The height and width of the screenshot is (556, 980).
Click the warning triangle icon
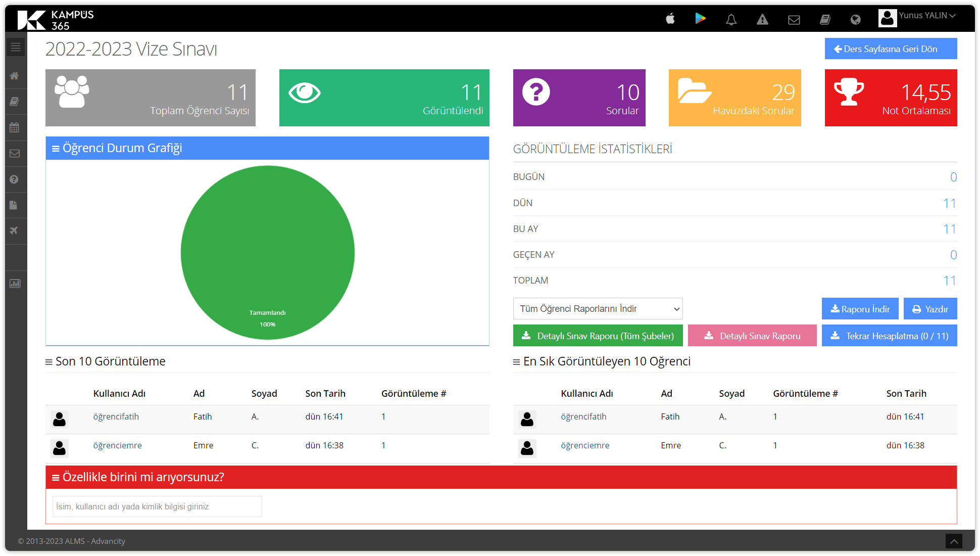click(x=762, y=20)
